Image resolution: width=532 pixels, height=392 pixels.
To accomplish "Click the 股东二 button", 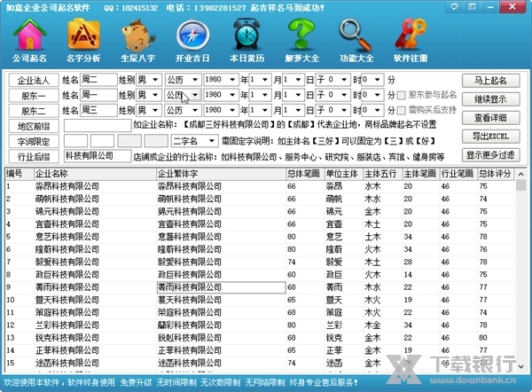I will pyautogui.click(x=34, y=111).
